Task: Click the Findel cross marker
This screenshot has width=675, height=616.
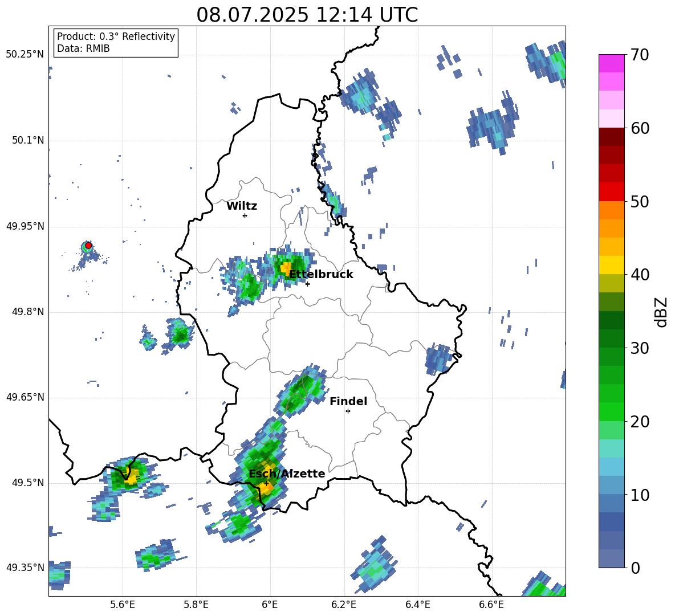Action: point(348,411)
